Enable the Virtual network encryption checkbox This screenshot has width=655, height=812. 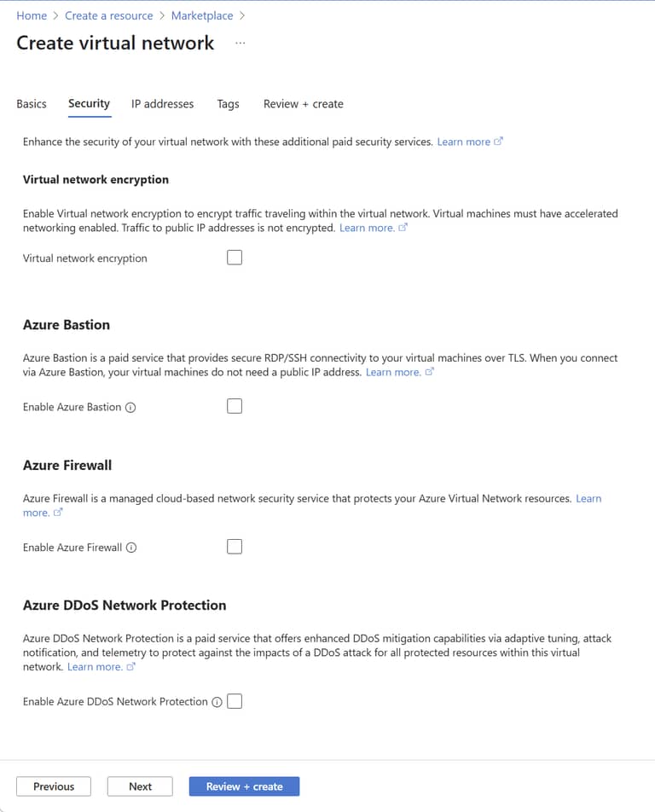(x=235, y=257)
